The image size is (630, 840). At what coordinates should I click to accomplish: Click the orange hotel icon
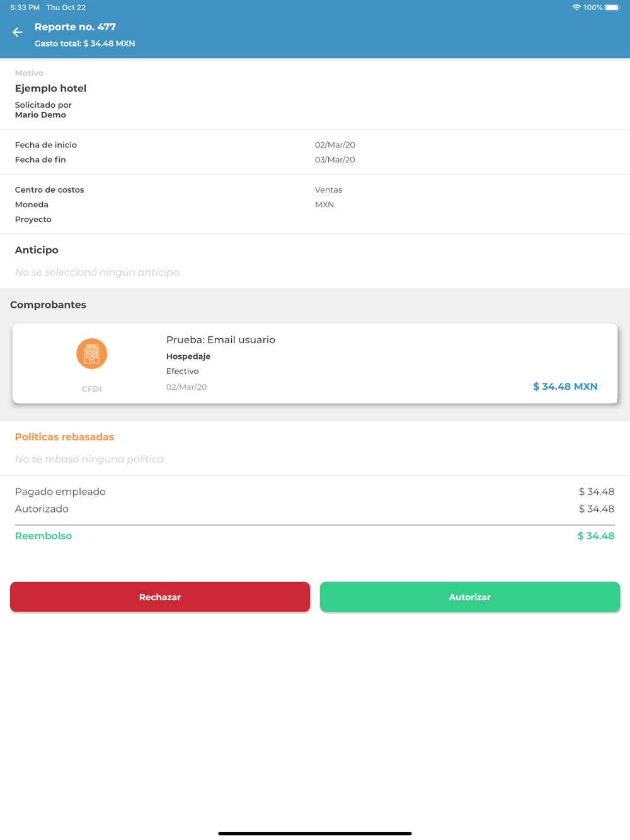coord(92,354)
